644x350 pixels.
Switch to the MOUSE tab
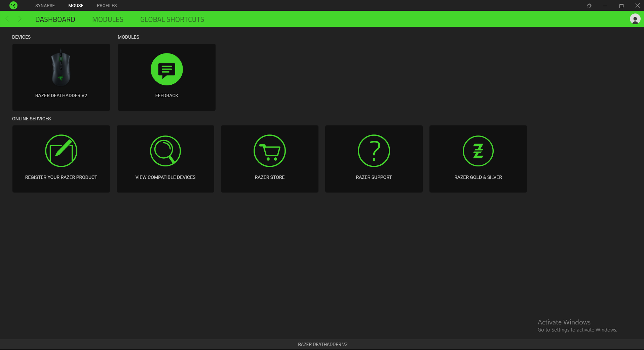click(x=76, y=6)
